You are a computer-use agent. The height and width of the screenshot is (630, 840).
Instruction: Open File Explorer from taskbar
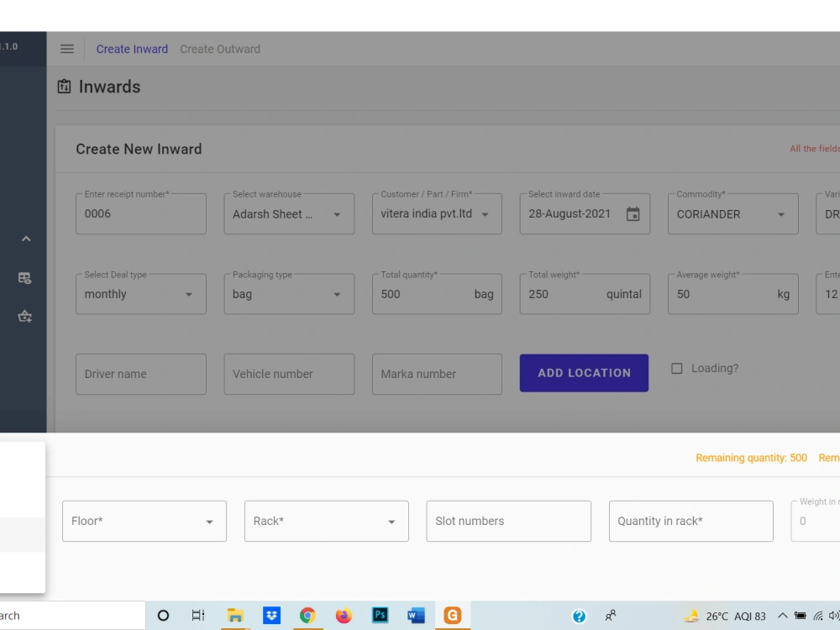click(x=234, y=616)
